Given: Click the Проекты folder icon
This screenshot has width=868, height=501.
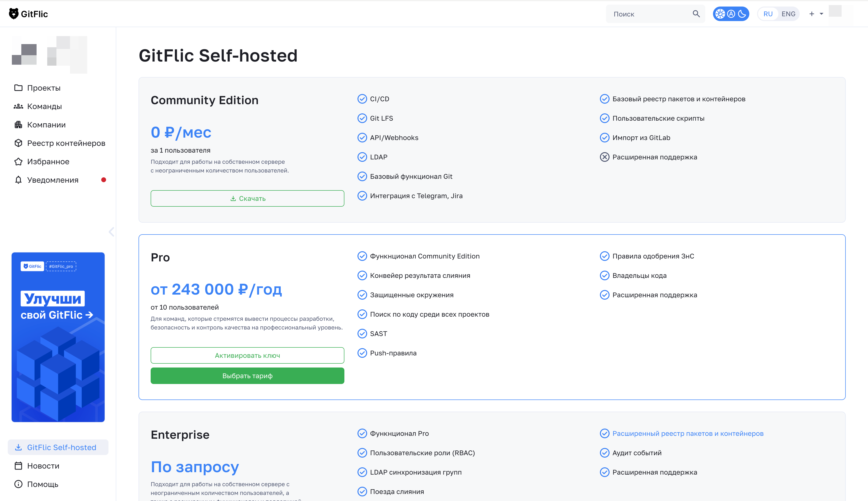Looking at the screenshot, I should tap(18, 88).
